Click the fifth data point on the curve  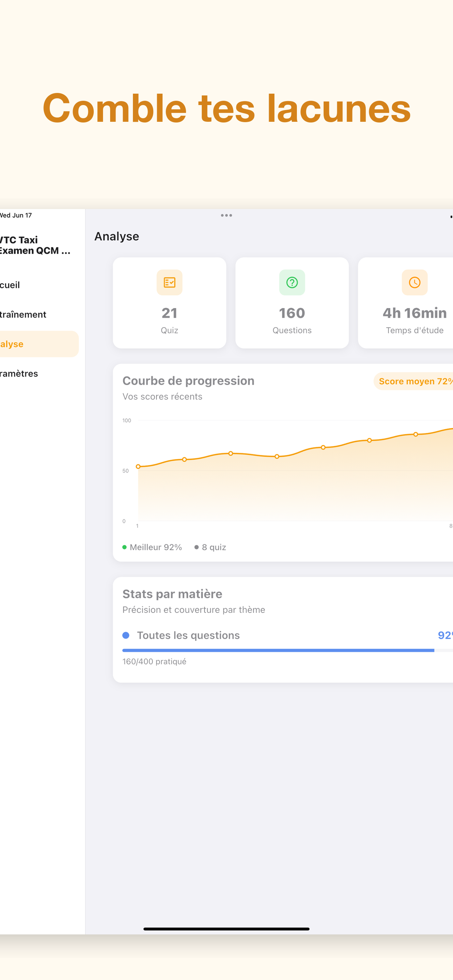[x=323, y=447]
